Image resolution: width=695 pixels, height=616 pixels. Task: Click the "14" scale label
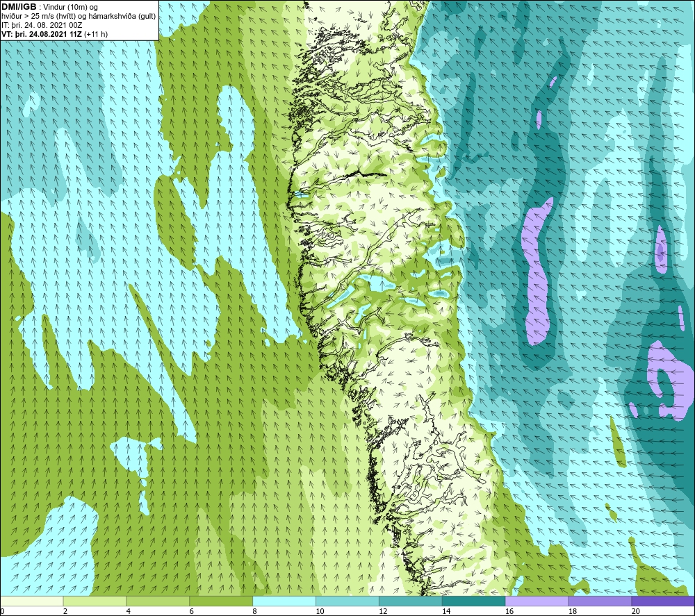446,612
